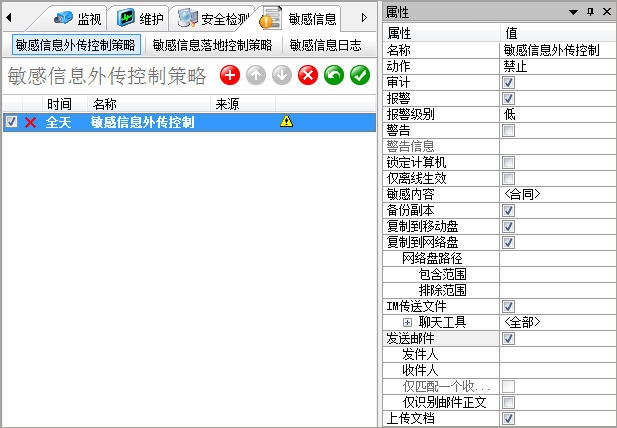Click the yellow warning icon in policy row
This screenshot has width=617, height=428.
pyautogui.click(x=286, y=122)
